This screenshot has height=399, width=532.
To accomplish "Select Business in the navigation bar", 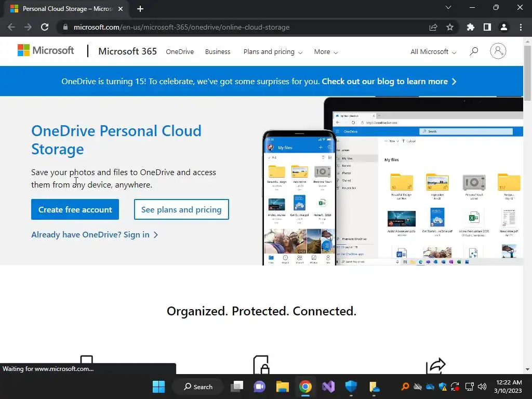I will point(218,52).
